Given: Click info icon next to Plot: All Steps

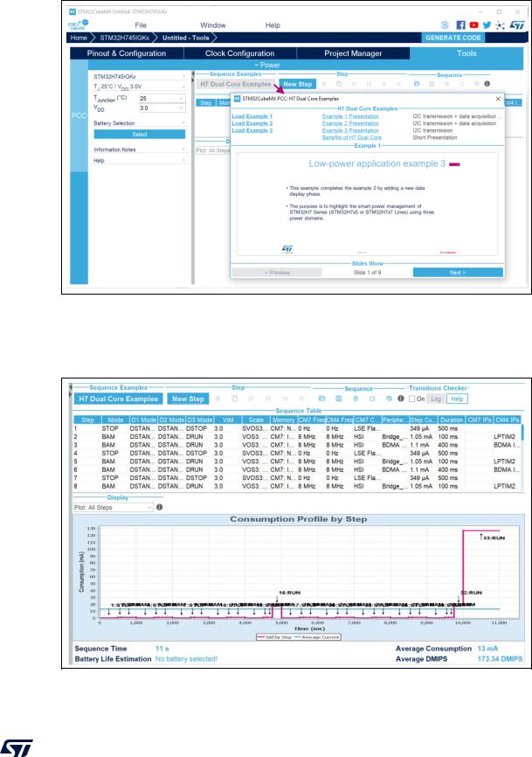Looking at the screenshot, I should [159, 507].
